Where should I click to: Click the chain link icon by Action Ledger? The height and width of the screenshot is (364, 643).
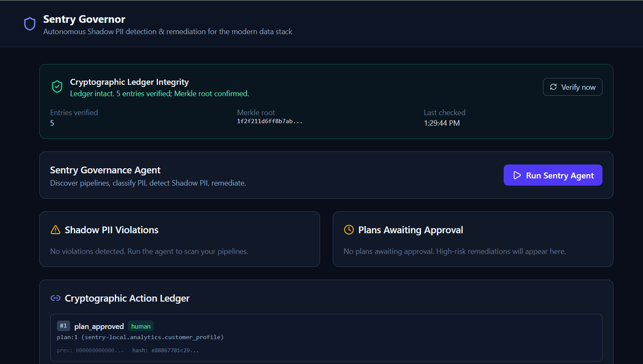click(55, 298)
